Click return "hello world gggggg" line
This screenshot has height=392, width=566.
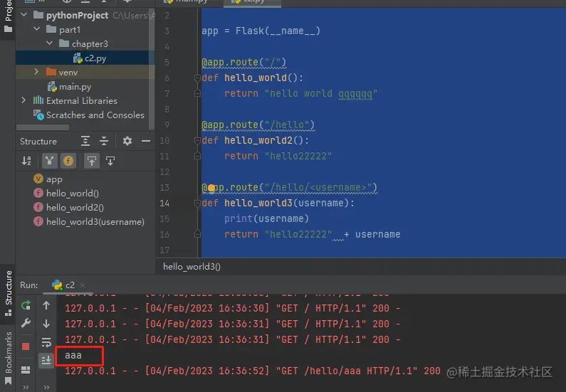tap(300, 93)
